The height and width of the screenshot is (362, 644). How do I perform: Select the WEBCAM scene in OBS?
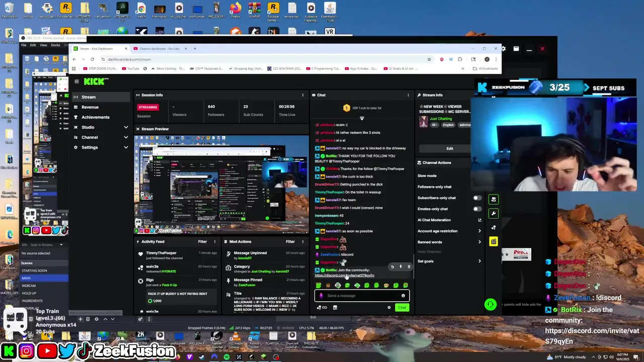point(44,286)
